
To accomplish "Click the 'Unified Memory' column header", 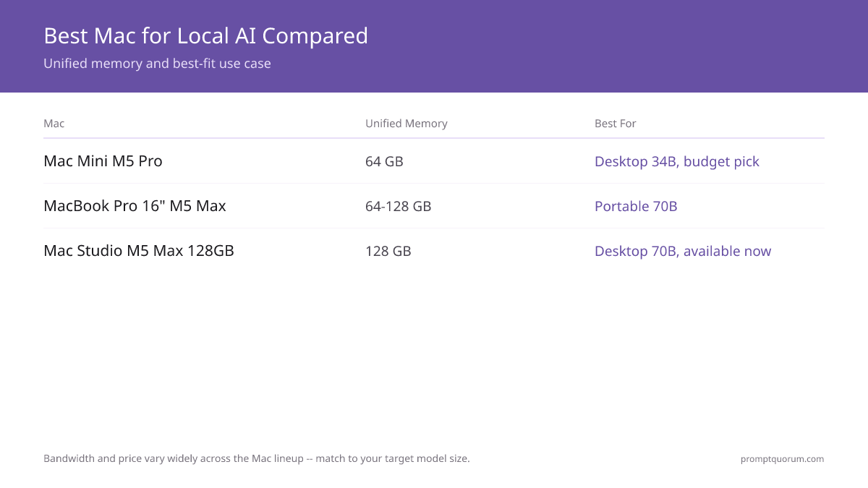I will point(407,124).
